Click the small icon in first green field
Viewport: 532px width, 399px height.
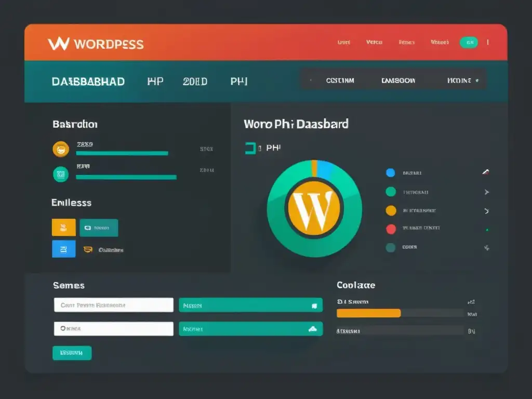pyautogui.click(x=314, y=306)
